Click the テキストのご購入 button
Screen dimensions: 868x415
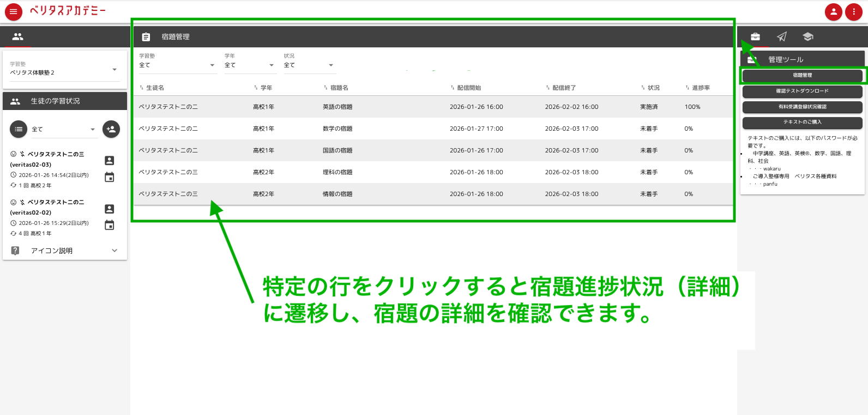[803, 122]
